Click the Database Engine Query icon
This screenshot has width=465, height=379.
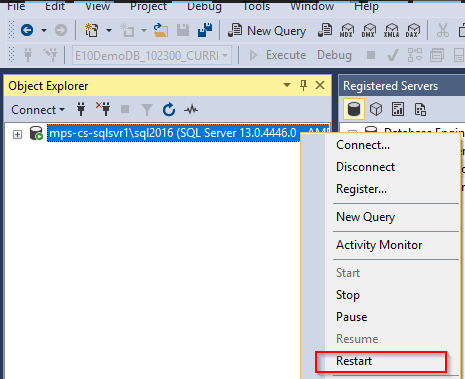325,30
